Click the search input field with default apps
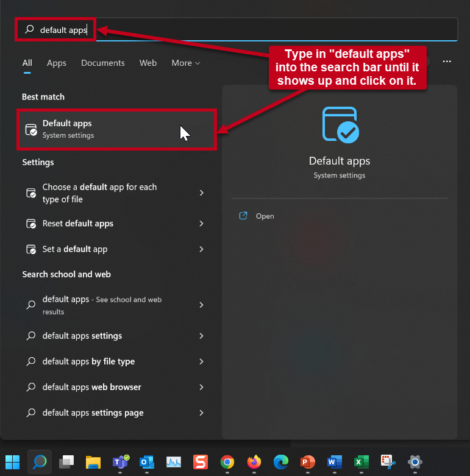 pos(237,29)
